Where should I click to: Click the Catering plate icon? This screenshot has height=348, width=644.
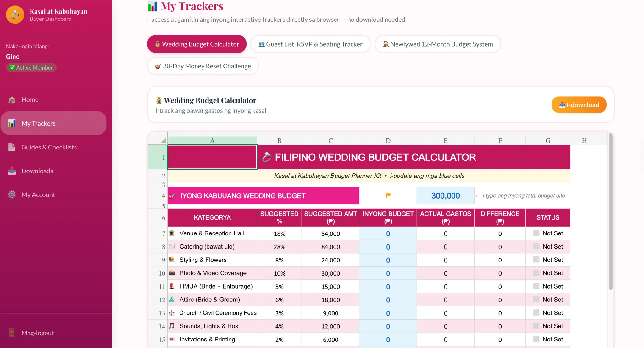tap(172, 246)
